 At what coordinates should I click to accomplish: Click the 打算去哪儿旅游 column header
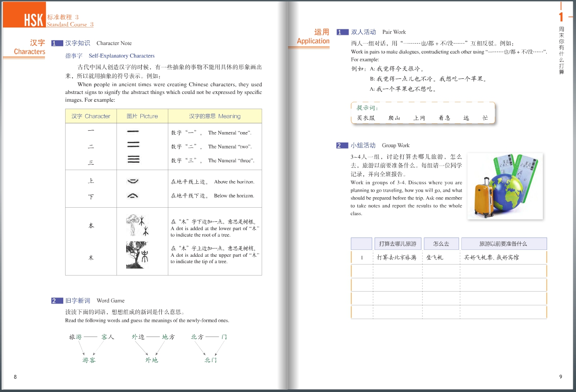[x=398, y=243]
